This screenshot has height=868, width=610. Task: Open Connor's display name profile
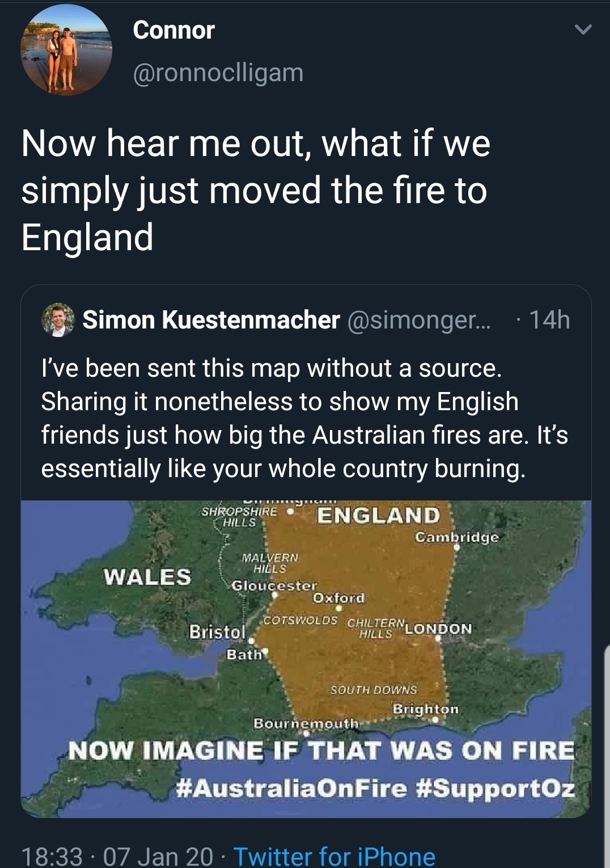pyautogui.click(x=173, y=30)
